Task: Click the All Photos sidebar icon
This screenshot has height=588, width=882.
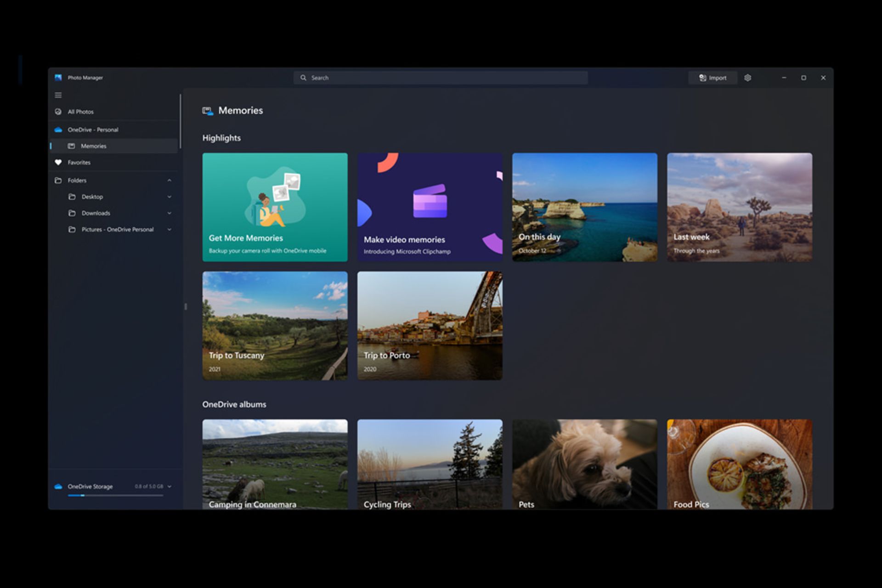Action: pyautogui.click(x=58, y=112)
